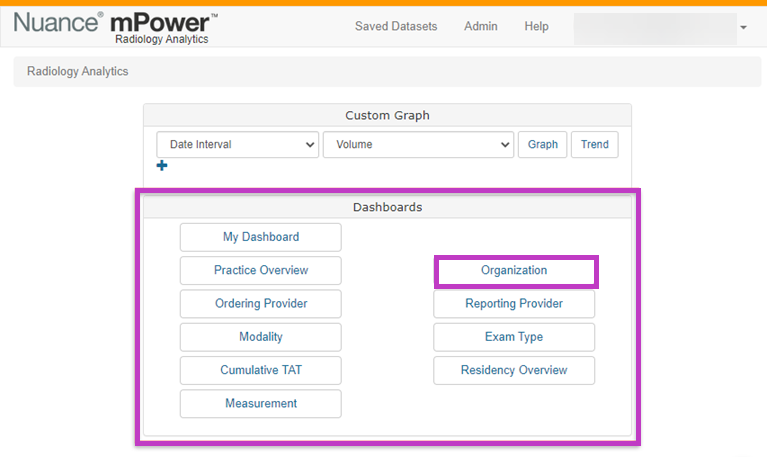This screenshot has width=767, height=457.
Task: Open the Organization dashboard
Action: [514, 271]
